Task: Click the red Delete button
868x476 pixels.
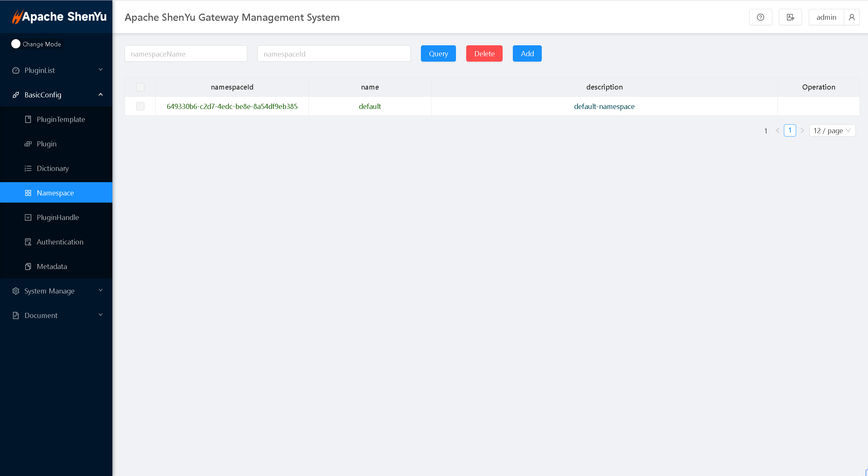Action: click(484, 54)
